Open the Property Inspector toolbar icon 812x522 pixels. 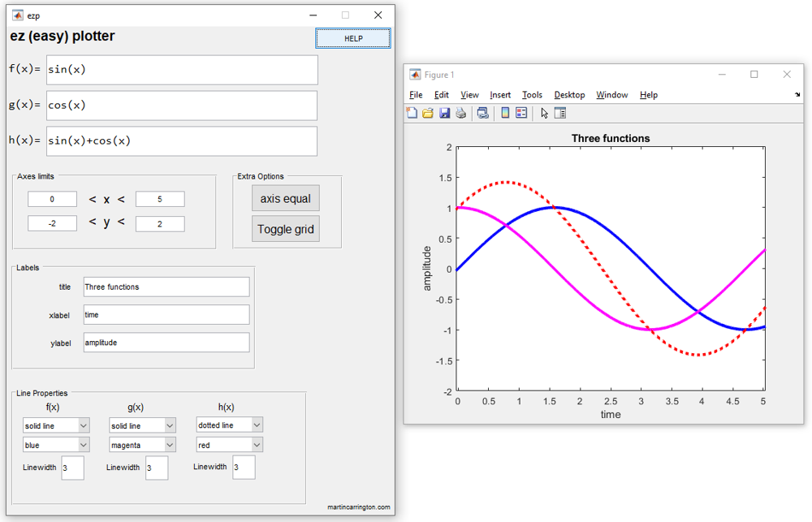(x=560, y=114)
